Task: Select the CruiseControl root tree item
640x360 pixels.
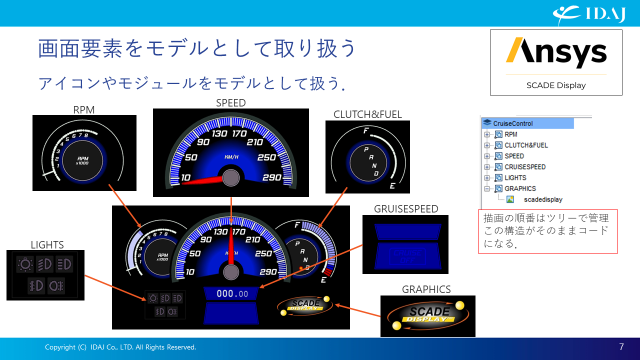Action: [x=528, y=123]
